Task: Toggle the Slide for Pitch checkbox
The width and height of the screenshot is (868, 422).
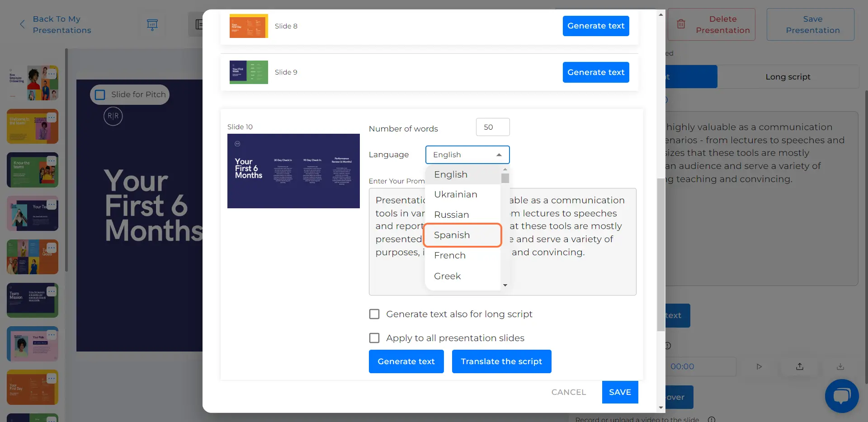Action: (100, 94)
